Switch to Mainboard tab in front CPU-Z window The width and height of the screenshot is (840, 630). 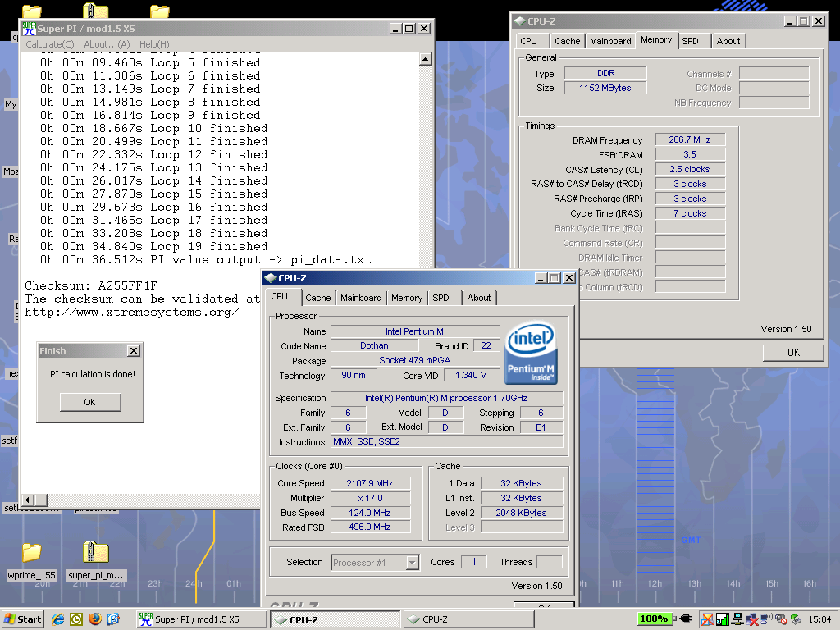pos(361,298)
